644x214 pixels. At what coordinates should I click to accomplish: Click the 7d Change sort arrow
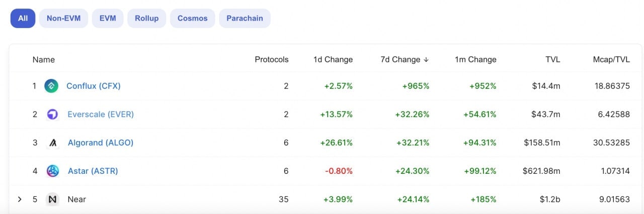click(426, 59)
